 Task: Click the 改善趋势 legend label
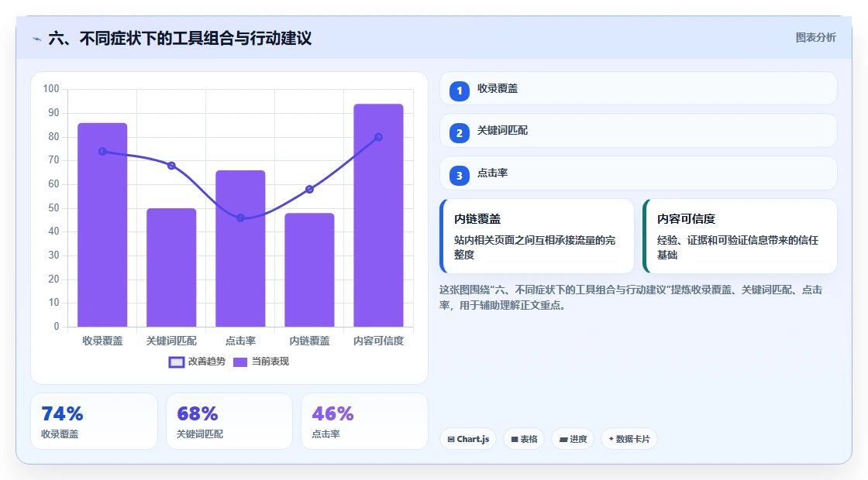pos(207,362)
